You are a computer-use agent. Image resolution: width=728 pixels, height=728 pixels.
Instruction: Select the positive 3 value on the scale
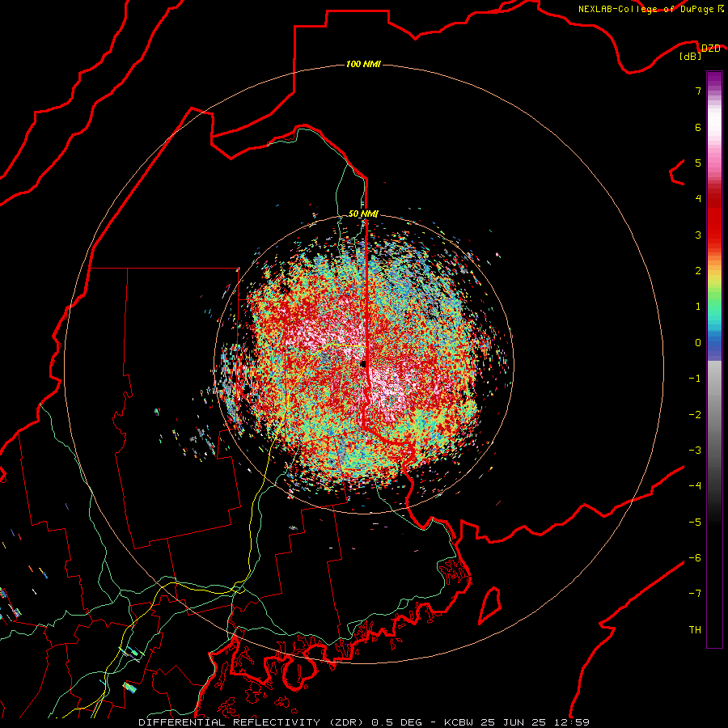tap(698, 235)
